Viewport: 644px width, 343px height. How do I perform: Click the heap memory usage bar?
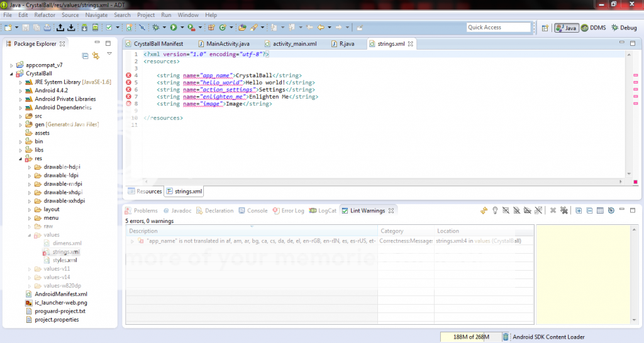470,337
